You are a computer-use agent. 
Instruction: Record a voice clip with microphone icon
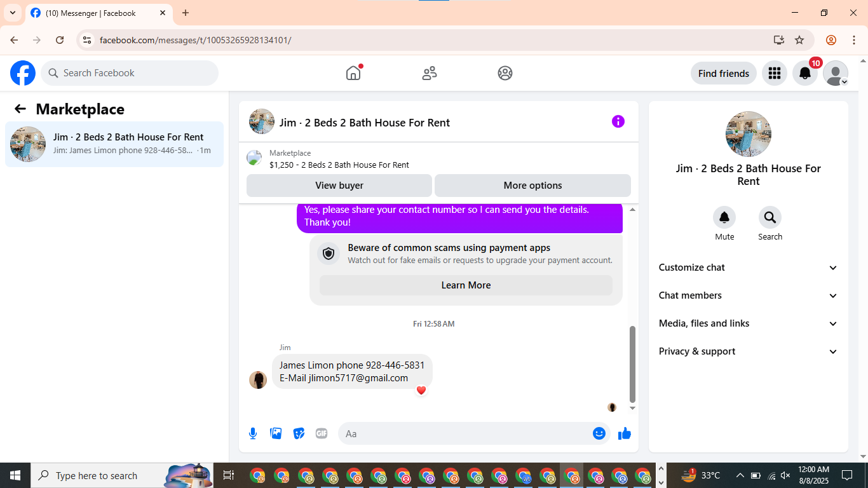[x=253, y=433]
